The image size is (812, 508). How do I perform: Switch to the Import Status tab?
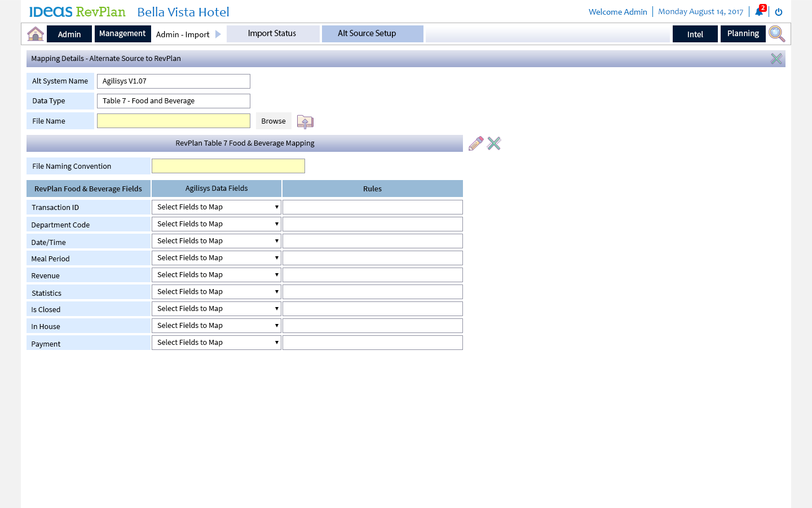tap(272, 34)
